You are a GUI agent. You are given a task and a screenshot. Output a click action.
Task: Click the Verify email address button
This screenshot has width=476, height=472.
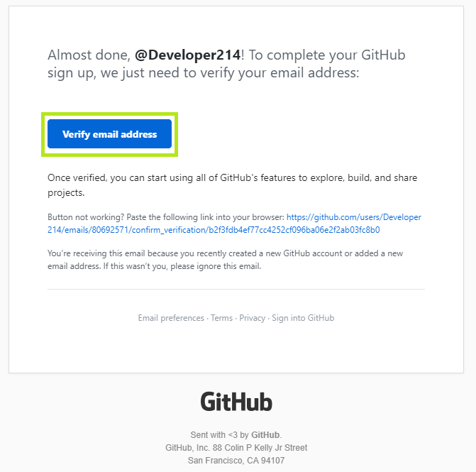pos(109,134)
